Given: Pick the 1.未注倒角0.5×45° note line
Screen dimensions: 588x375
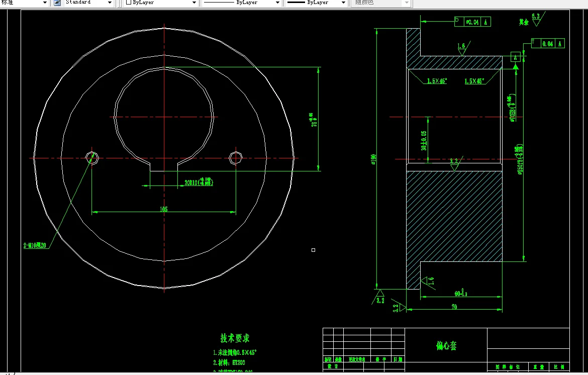Looking at the screenshot, I should tap(235, 352).
